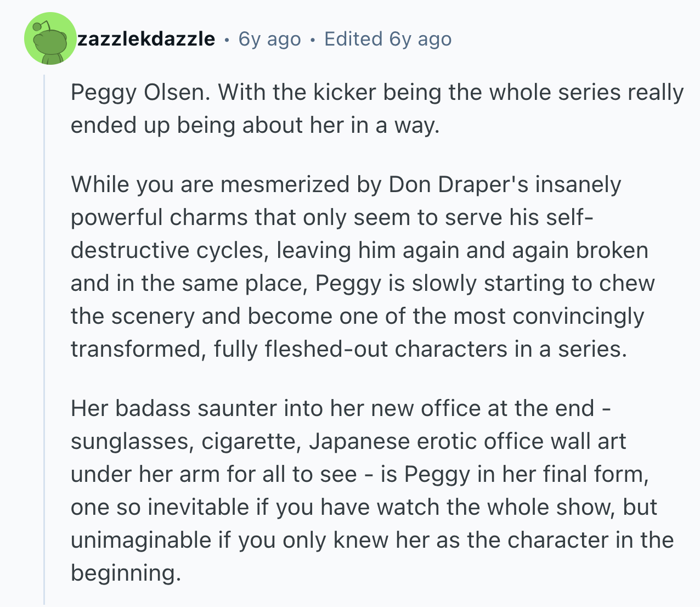Click the "Edited 6y ago" label
Image resolution: width=700 pixels, height=607 pixels.
388,39
